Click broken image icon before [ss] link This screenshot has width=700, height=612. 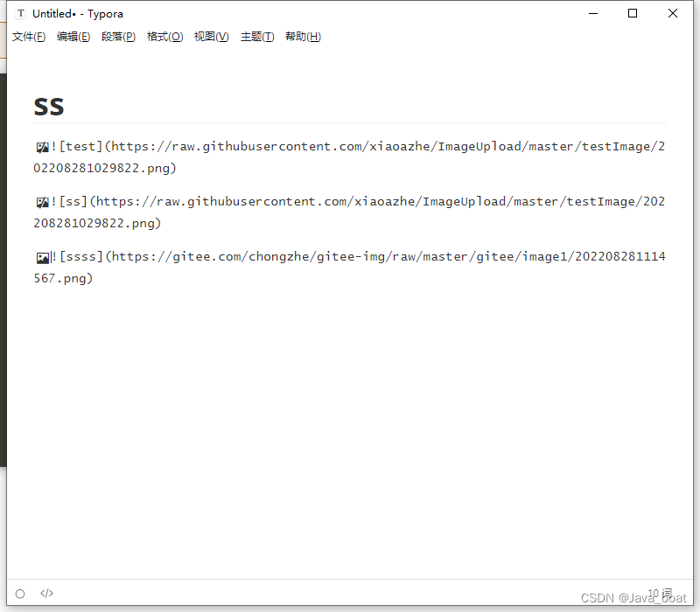coord(42,203)
